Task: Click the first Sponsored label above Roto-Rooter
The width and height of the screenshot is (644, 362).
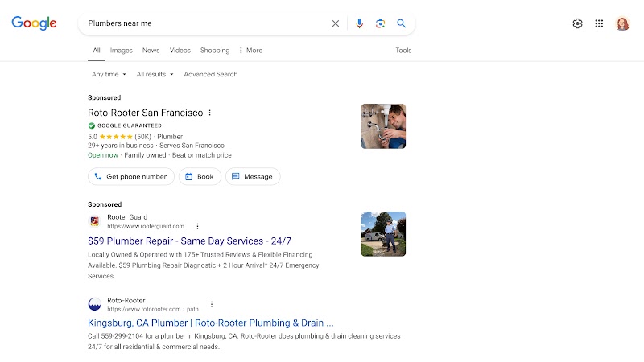Action: [105, 97]
